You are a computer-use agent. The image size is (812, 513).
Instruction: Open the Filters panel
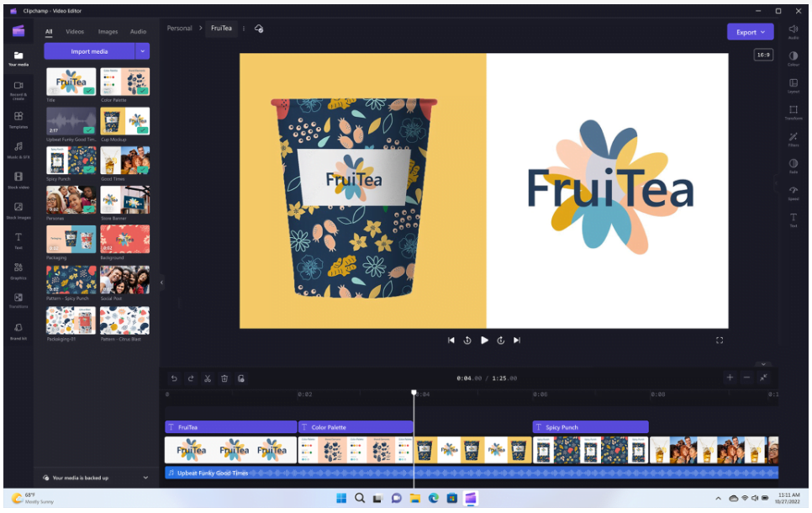click(x=793, y=140)
